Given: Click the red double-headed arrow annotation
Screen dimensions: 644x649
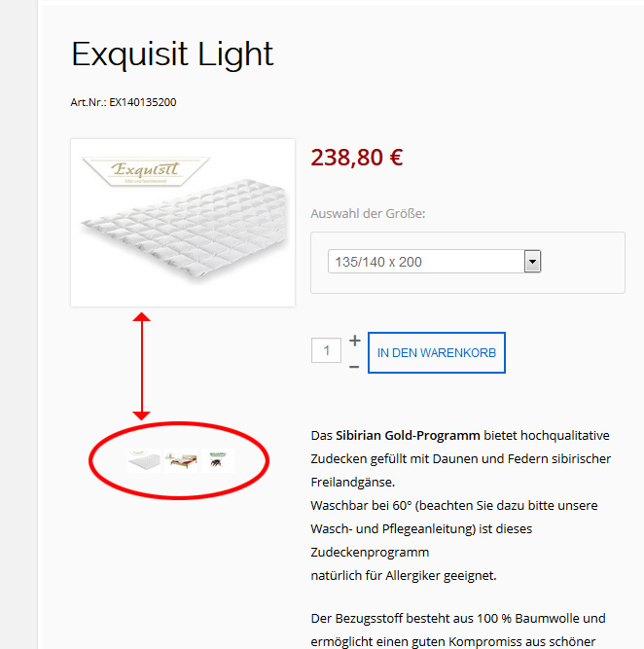Looking at the screenshot, I should point(142,366).
